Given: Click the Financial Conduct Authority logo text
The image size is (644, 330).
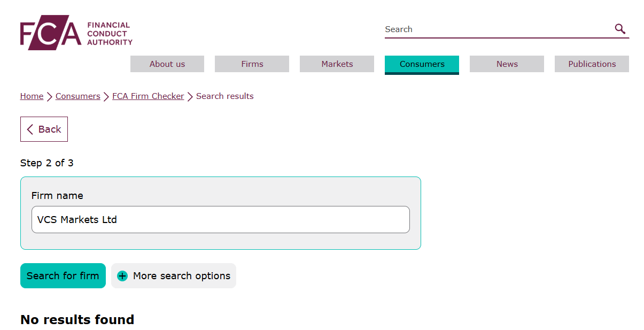Looking at the screenshot, I should coord(110,33).
